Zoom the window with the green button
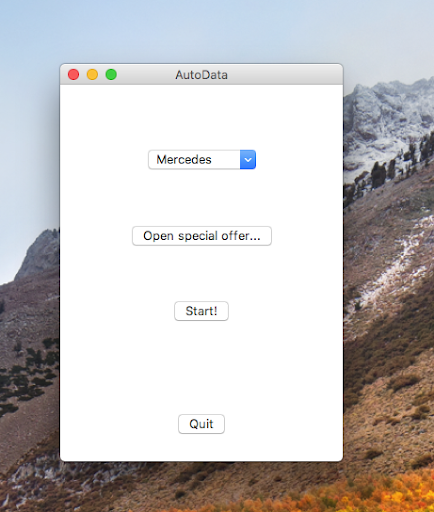The width and height of the screenshot is (434, 512). (x=111, y=74)
